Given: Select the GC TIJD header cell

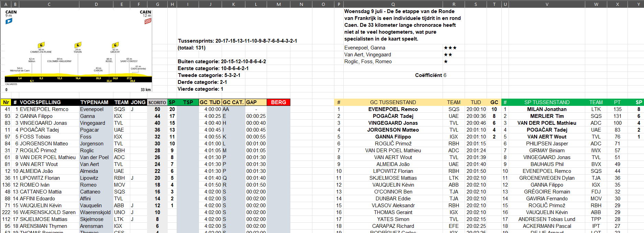Looking at the screenshot, I should coord(210,102).
